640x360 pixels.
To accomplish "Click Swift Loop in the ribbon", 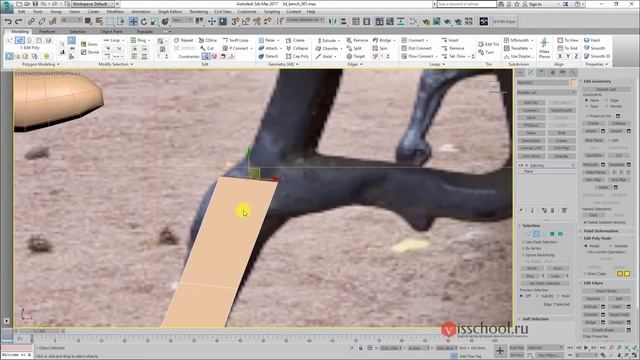I will tap(236, 40).
